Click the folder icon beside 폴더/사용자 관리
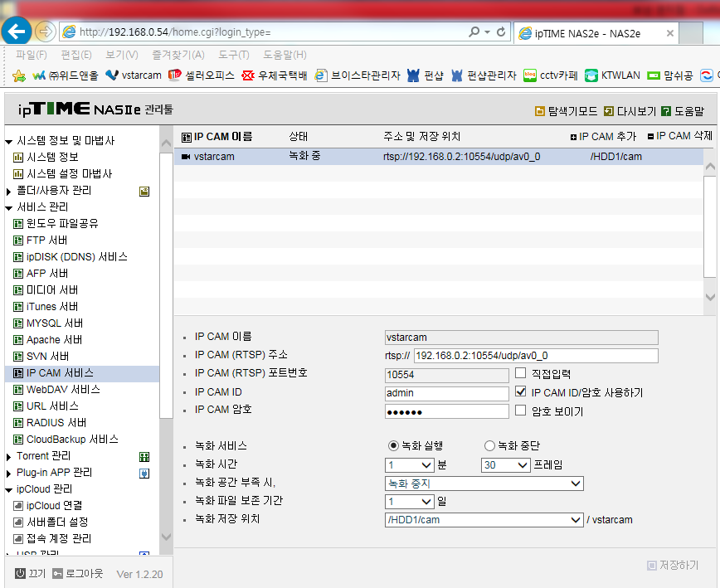Image resolution: width=720 pixels, height=588 pixels. (144, 192)
